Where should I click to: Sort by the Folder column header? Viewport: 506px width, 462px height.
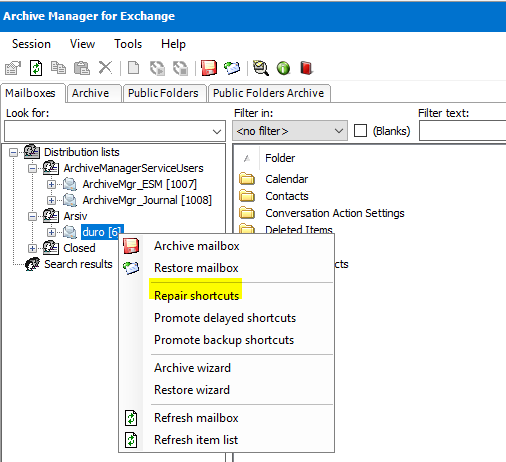tap(280, 158)
